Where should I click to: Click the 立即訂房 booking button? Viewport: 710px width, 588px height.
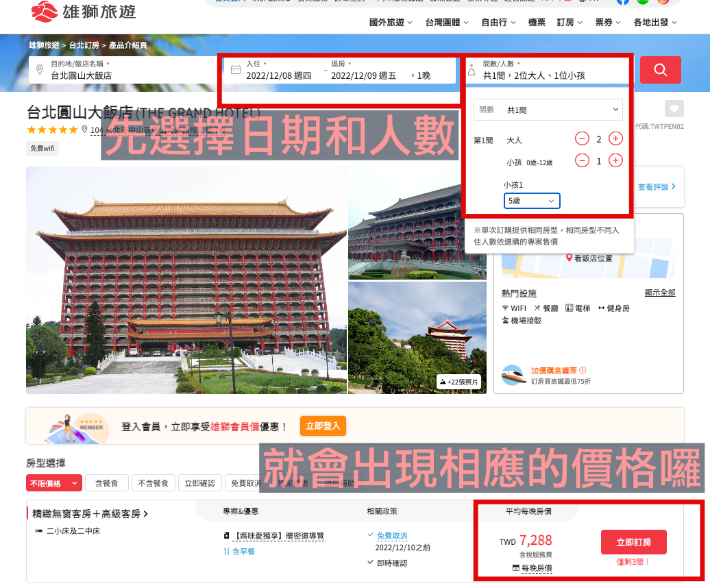633,542
